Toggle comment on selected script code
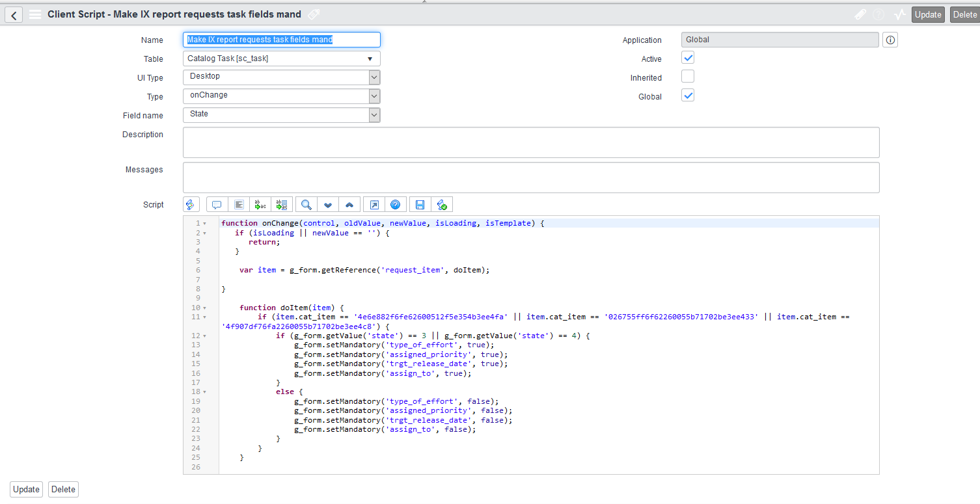This screenshot has width=980, height=504. (217, 205)
